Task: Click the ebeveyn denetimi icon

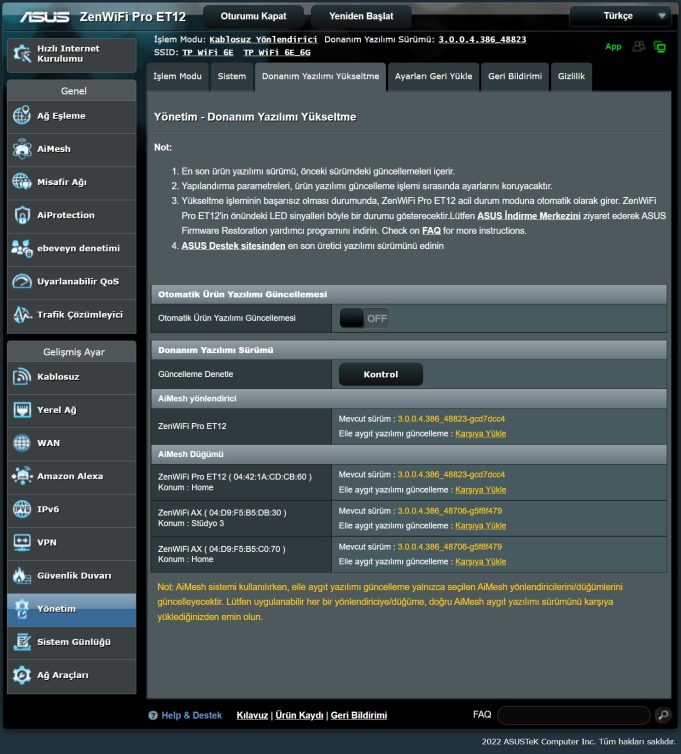Action: click(22, 248)
